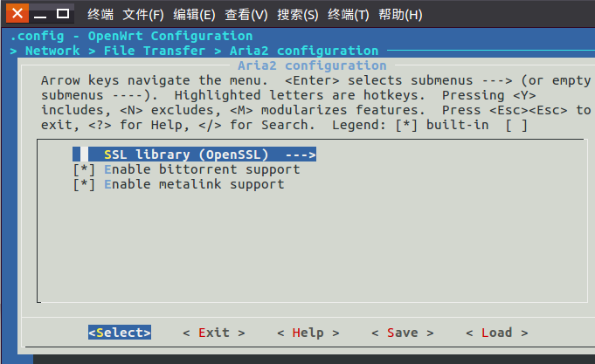
Task: Open the 帮助(H) menu
Action: (x=400, y=15)
